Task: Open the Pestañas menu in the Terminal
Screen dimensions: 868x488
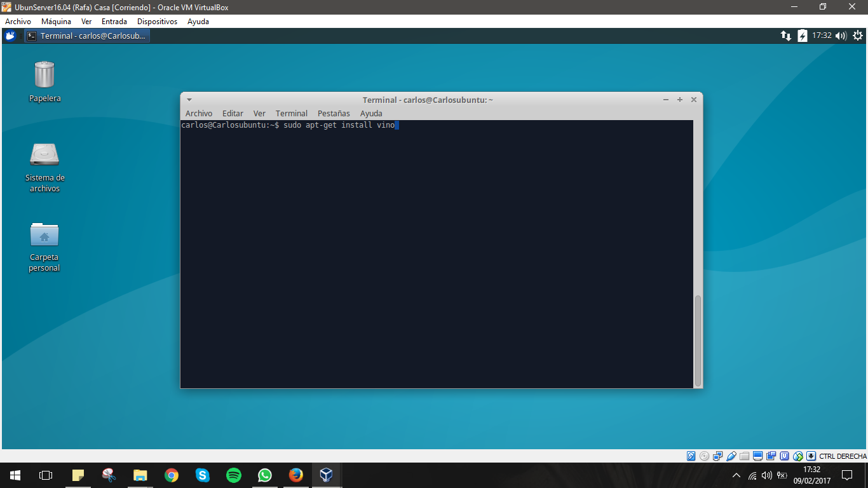Action: coord(335,113)
